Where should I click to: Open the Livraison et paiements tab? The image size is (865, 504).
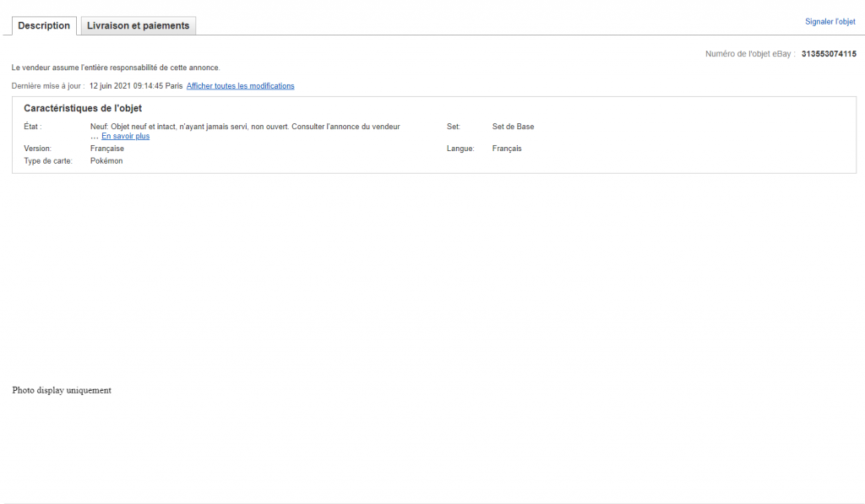tap(139, 26)
